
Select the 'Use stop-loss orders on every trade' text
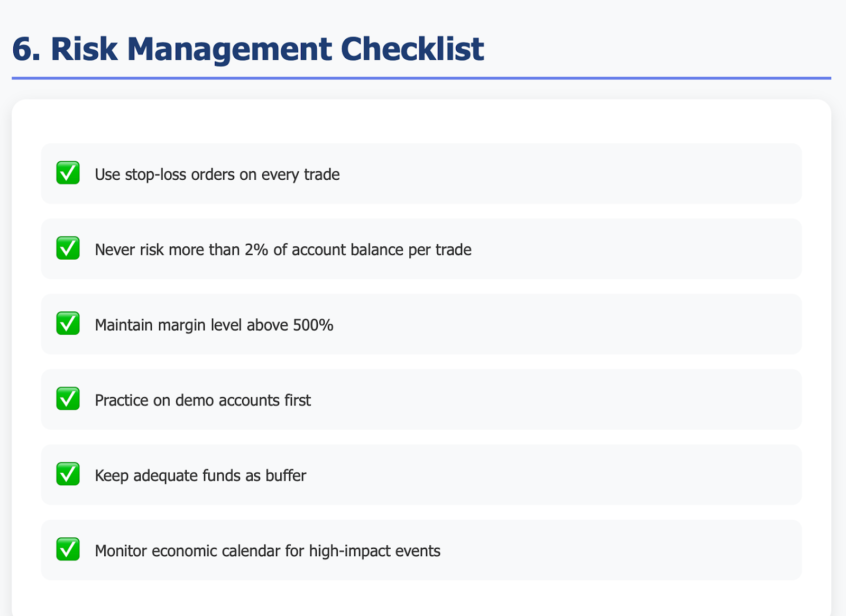[217, 174]
